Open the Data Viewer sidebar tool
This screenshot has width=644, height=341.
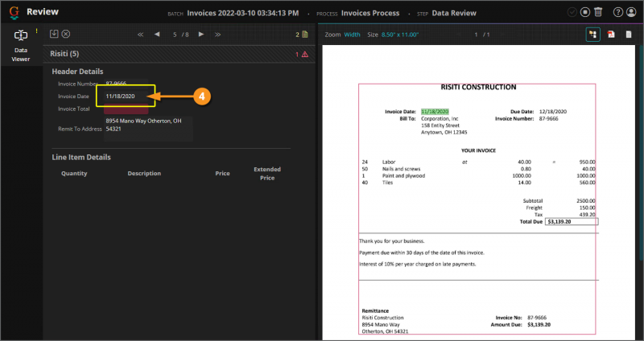[21, 46]
